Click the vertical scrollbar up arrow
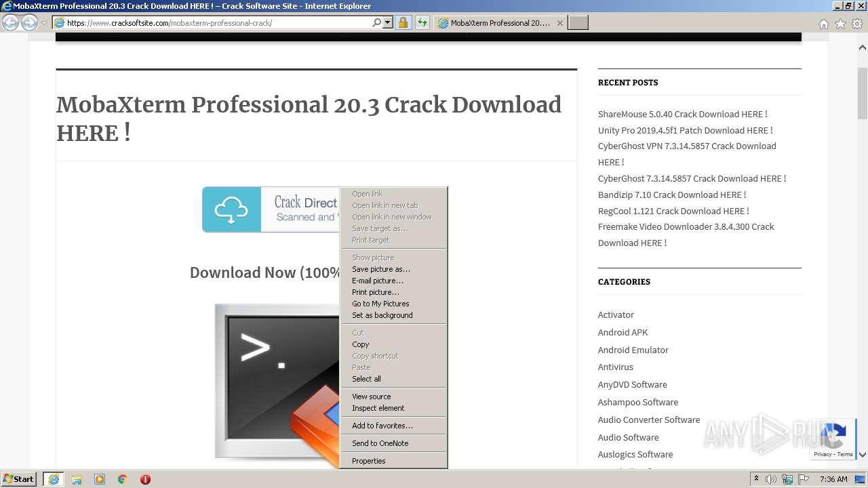 tap(863, 47)
